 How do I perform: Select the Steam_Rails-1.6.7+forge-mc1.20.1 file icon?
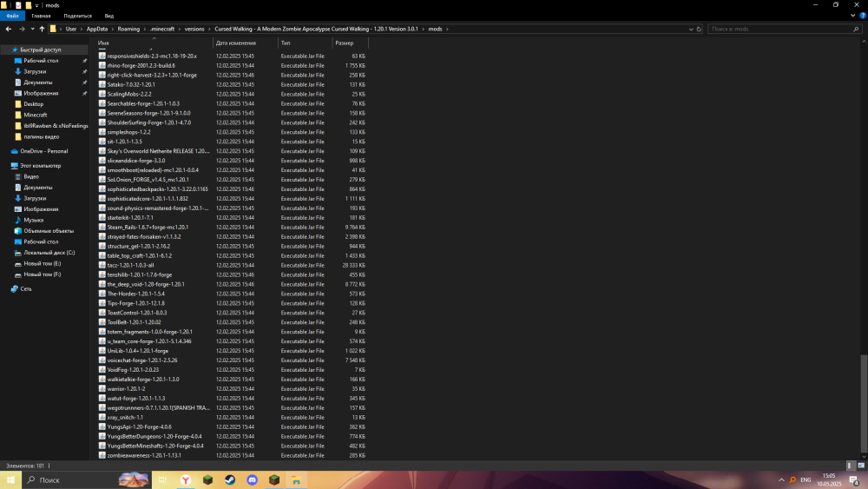coord(102,227)
